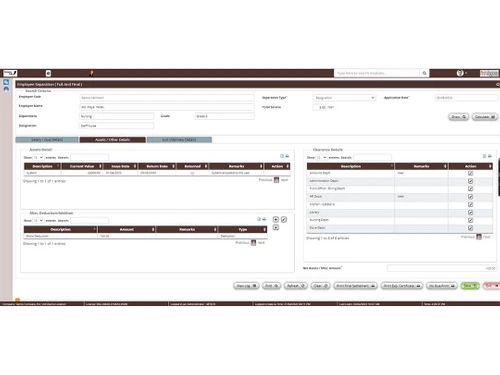Click the Employee Code input field

(167, 98)
